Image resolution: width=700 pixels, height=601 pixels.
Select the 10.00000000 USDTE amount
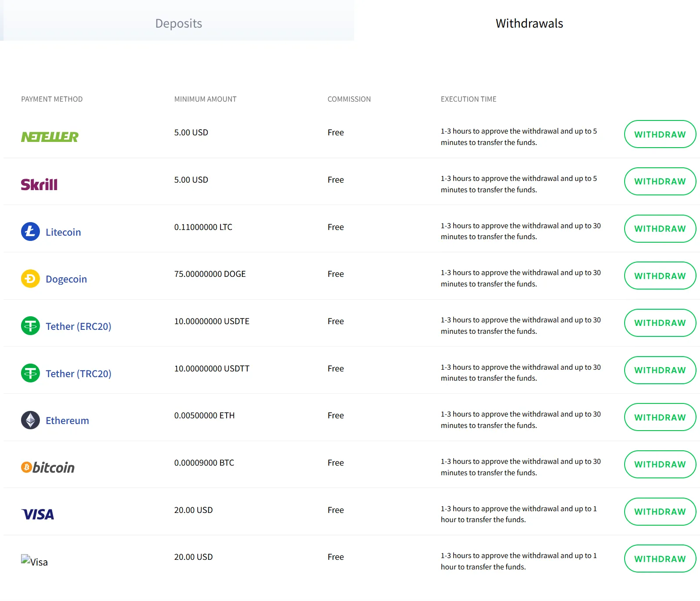(212, 321)
